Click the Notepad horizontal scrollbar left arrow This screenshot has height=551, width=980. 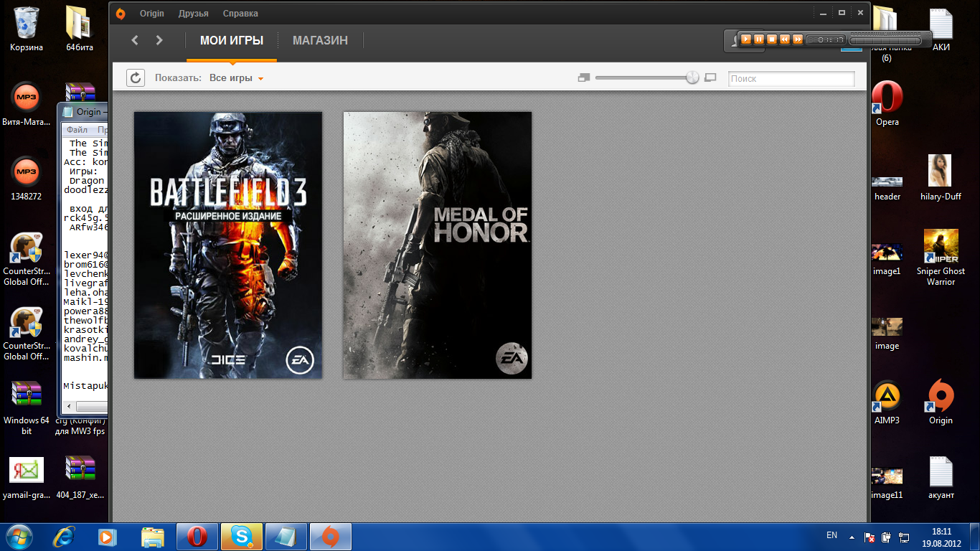[70, 407]
